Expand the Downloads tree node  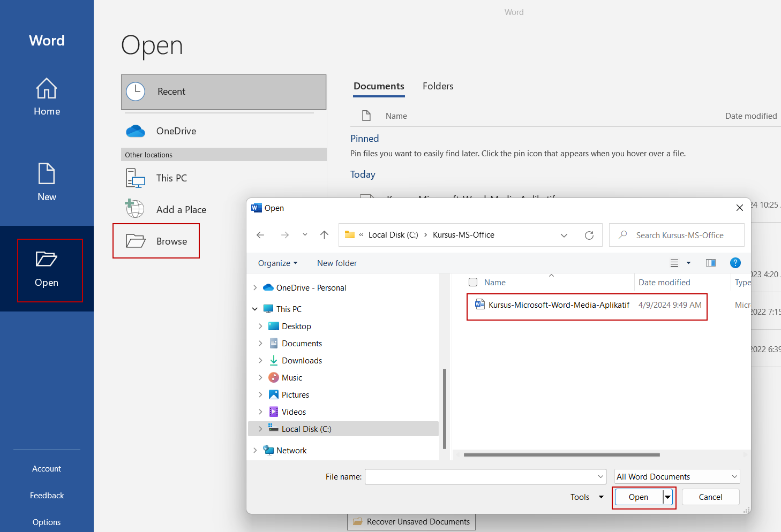point(260,361)
